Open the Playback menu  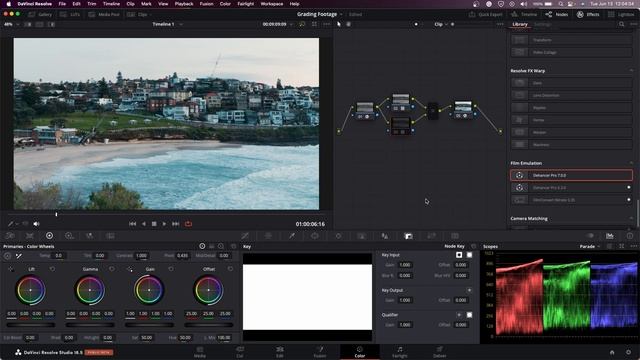point(184,4)
